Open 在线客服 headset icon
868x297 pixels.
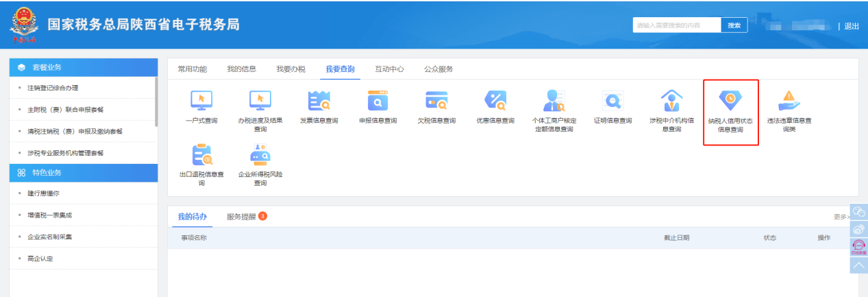coord(858,247)
